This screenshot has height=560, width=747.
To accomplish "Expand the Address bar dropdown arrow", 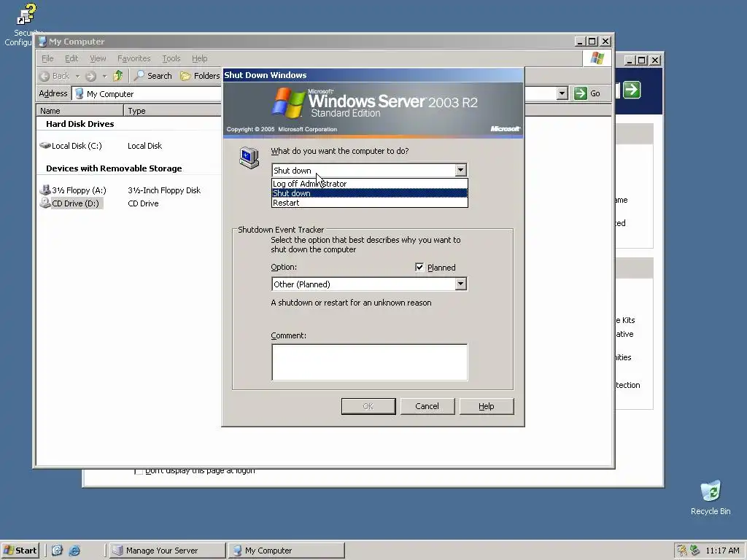I will [x=562, y=93].
